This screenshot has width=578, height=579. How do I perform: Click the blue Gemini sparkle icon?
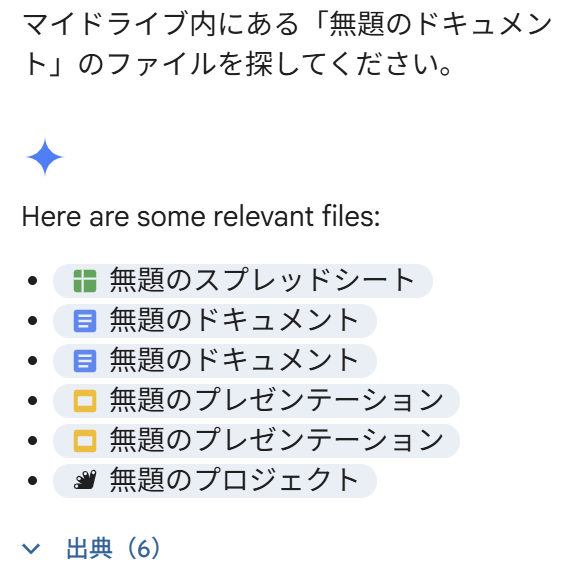(x=45, y=157)
